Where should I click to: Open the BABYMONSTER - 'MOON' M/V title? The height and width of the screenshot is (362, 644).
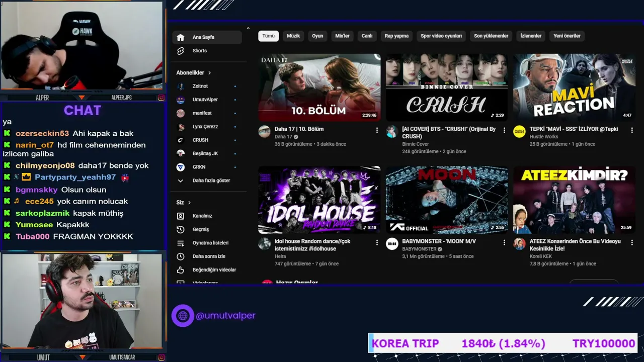[439, 241]
